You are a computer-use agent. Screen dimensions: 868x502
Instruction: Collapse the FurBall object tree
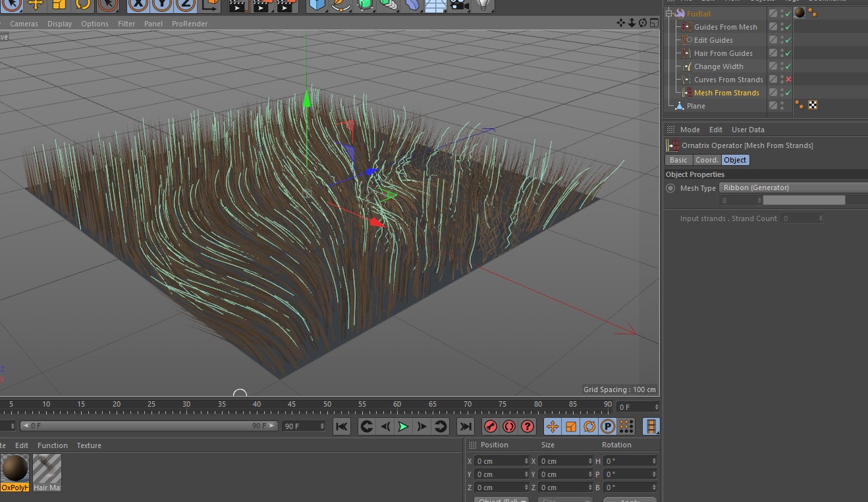click(670, 14)
